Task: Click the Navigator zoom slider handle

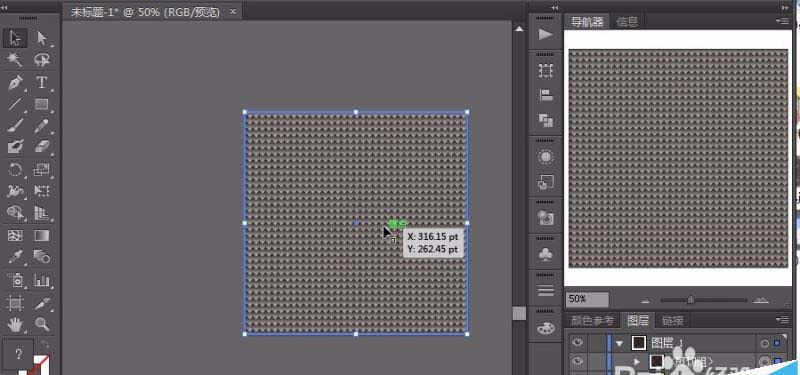Action: click(690, 299)
